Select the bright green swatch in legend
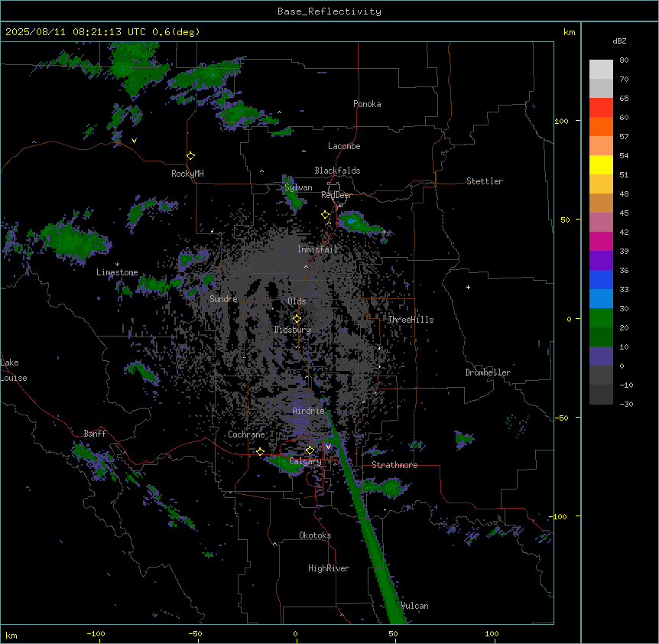This screenshot has height=644, width=659. tap(601, 318)
